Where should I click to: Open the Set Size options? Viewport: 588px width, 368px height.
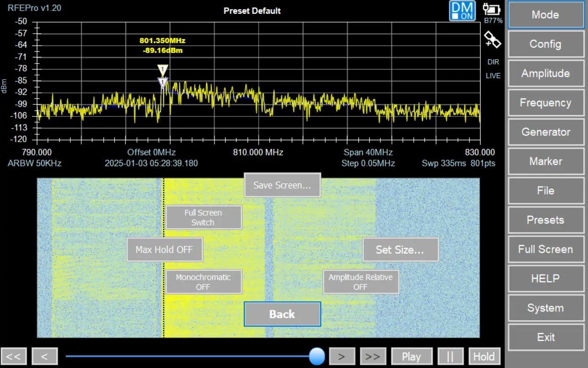pyautogui.click(x=400, y=250)
